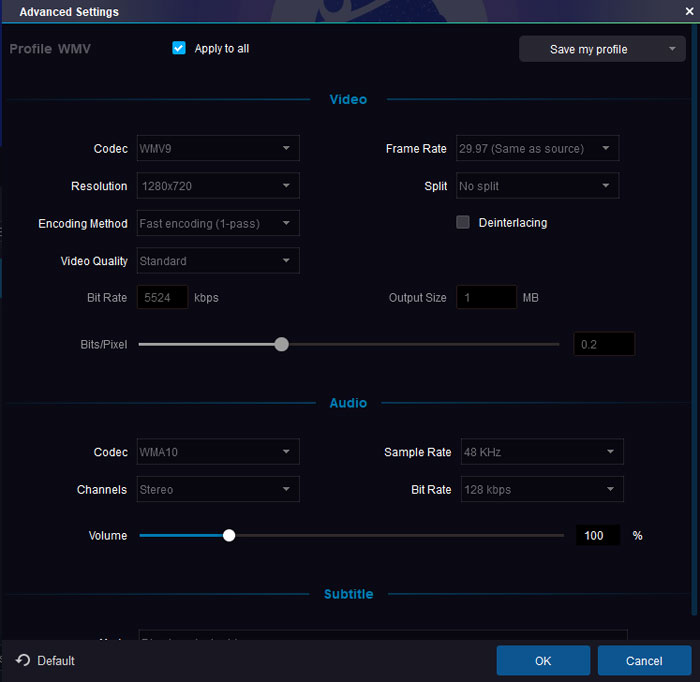Toggle the Apply to all checkbox
Viewport: 700px width, 682px height.
point(179,48)
